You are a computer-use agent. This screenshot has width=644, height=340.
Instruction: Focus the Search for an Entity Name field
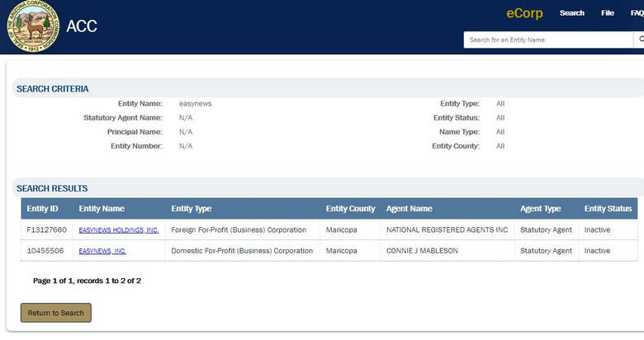pyautogui.click(x=548, y=40)
